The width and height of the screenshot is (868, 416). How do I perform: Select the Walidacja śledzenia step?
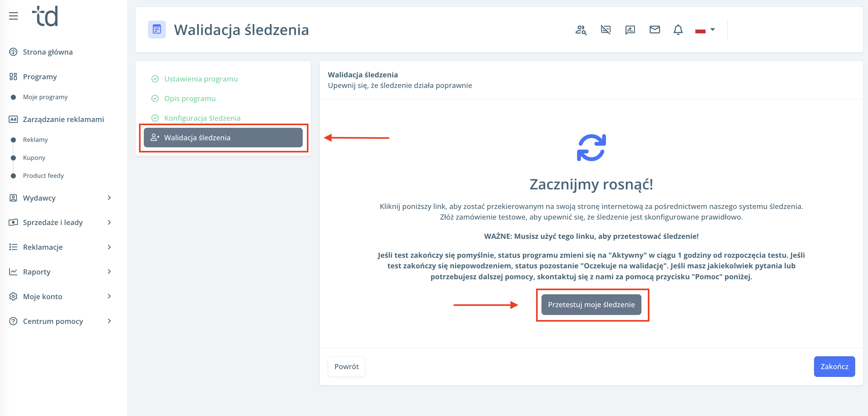[x=223, y=137]
